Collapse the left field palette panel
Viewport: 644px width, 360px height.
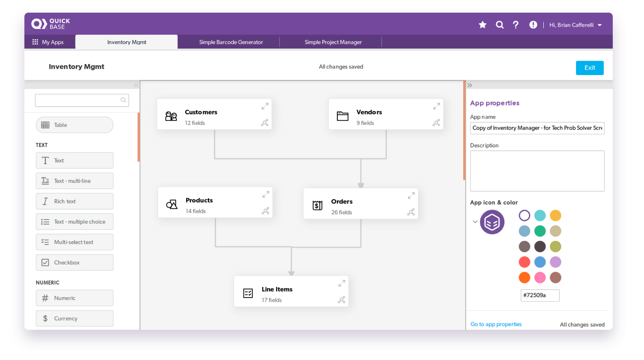point(136,85)
